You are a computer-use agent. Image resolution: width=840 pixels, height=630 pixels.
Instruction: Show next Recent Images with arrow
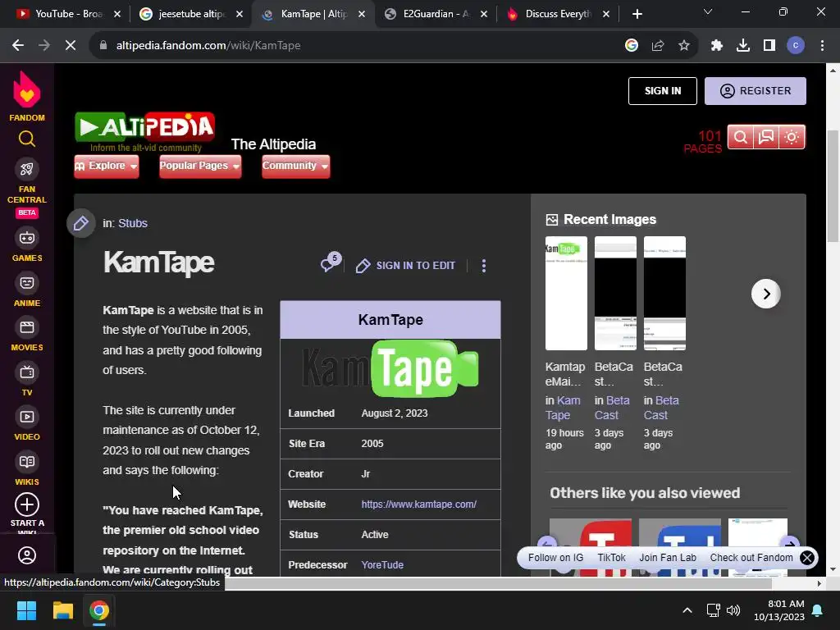pos(766,294)
